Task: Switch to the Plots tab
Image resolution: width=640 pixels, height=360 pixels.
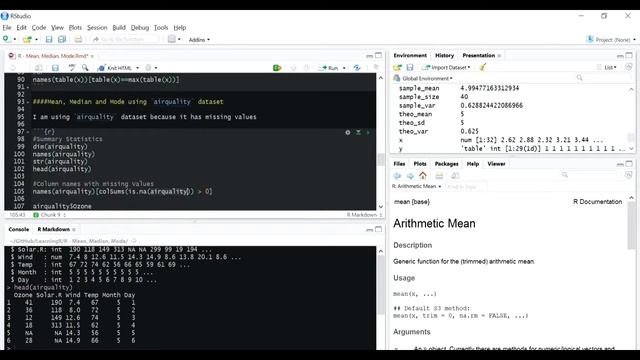Action: pyautogui.click(x=420, y=164)
